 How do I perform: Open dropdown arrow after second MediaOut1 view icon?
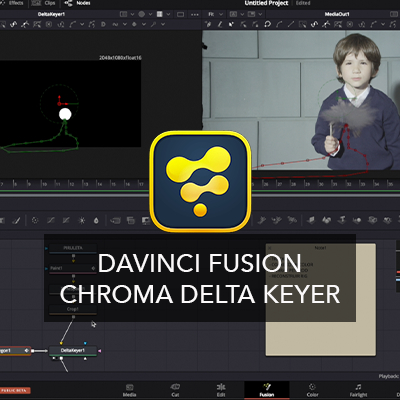point(260,14)
